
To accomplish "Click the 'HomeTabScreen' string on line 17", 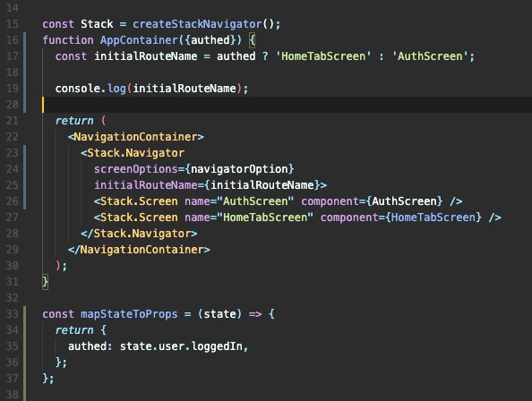I will 323,56.
